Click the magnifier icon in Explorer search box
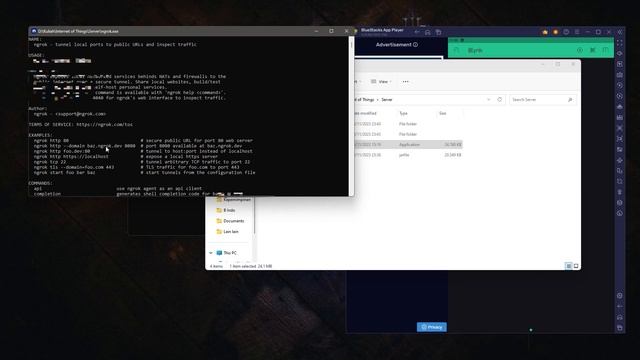This screenshot has height=360, width=640. coord(570,100)
